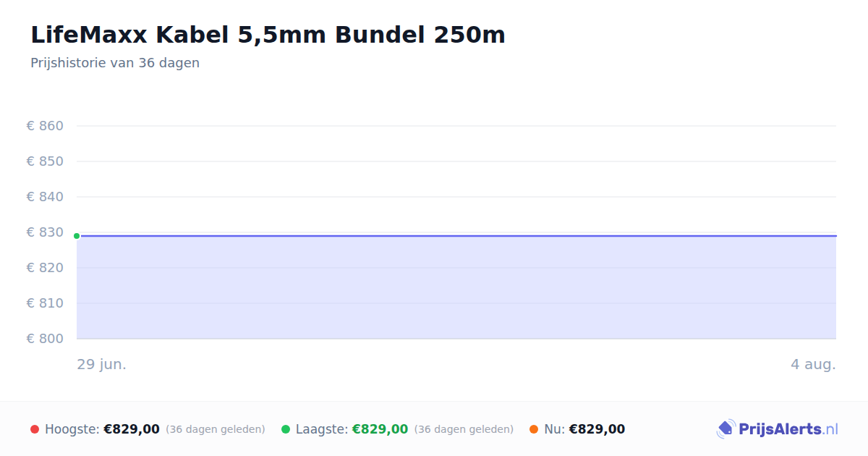868x456 pixels.
Task: Click the Nu €829,00 current price
Action: click(x=597, y=429)
